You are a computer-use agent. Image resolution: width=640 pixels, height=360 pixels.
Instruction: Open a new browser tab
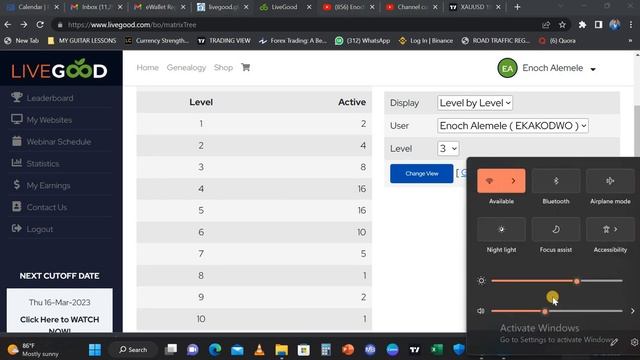(517, 7)
